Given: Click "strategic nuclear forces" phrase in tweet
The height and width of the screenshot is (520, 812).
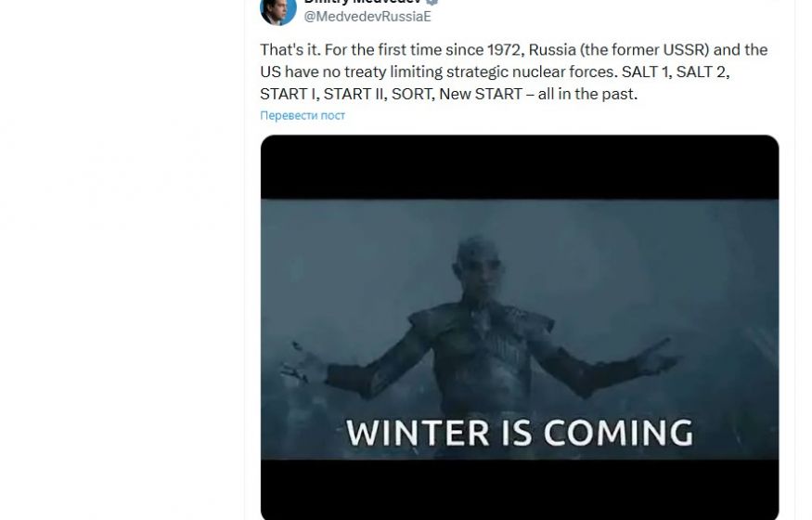Looking at the screenshot, I should tap(532, 71).
